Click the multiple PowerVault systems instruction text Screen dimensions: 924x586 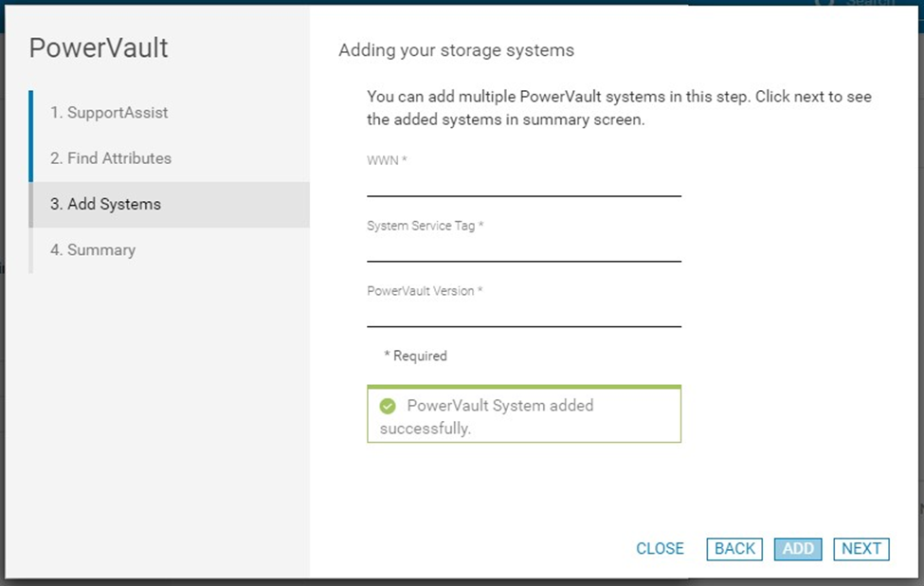619,109
